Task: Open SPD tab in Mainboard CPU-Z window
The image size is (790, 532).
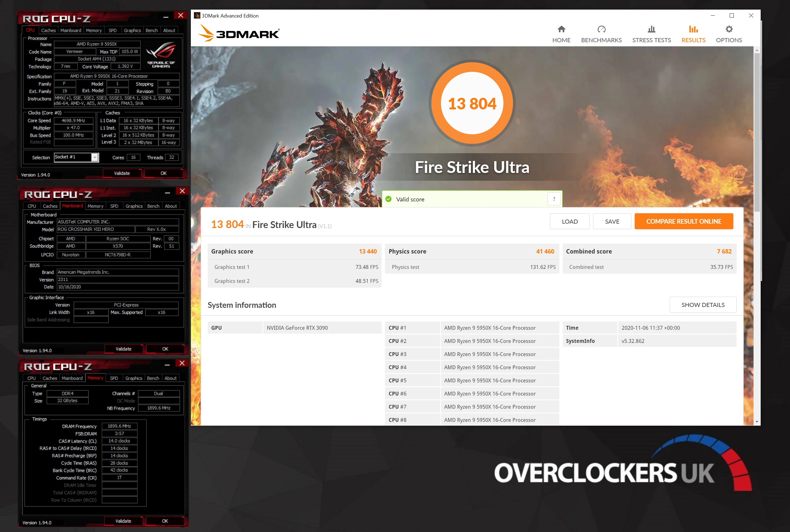Action: 114,206
